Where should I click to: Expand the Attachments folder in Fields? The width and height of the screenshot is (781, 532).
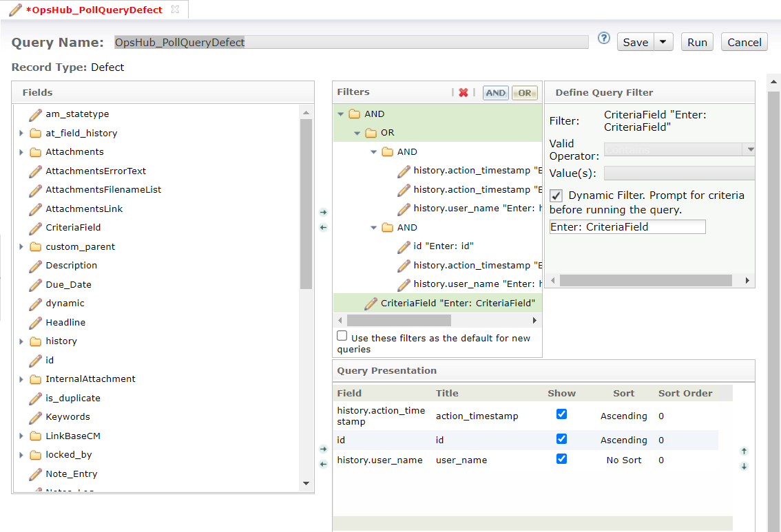[x=21, y=152]
